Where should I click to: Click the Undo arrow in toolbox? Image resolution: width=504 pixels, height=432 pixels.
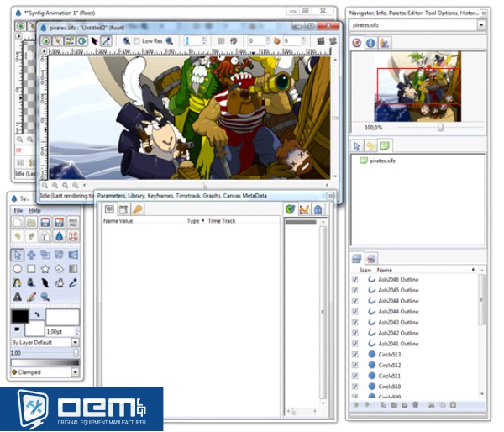(18, 237)
